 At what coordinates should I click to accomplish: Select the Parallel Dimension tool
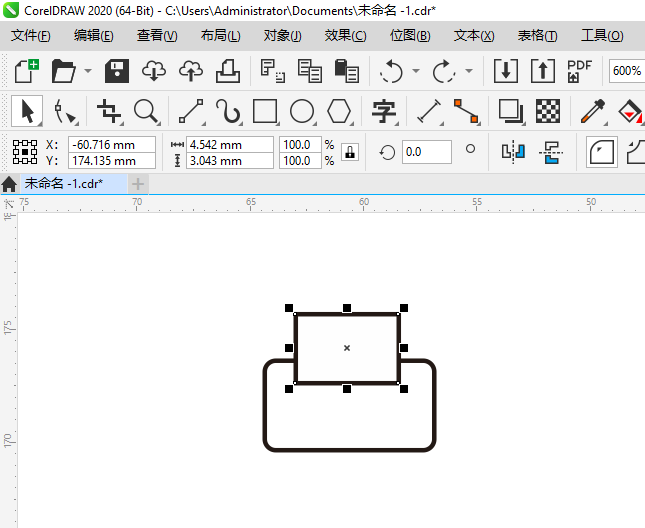(x=429, y=111)
